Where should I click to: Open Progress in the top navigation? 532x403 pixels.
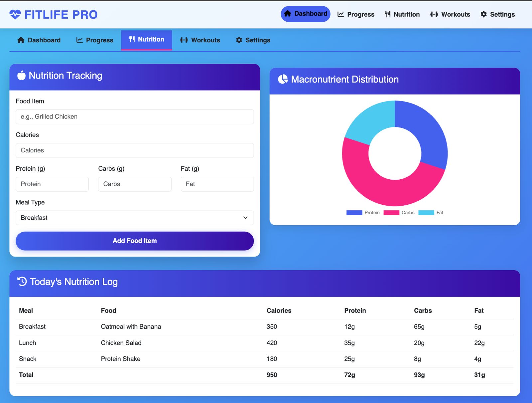point(356,14)
